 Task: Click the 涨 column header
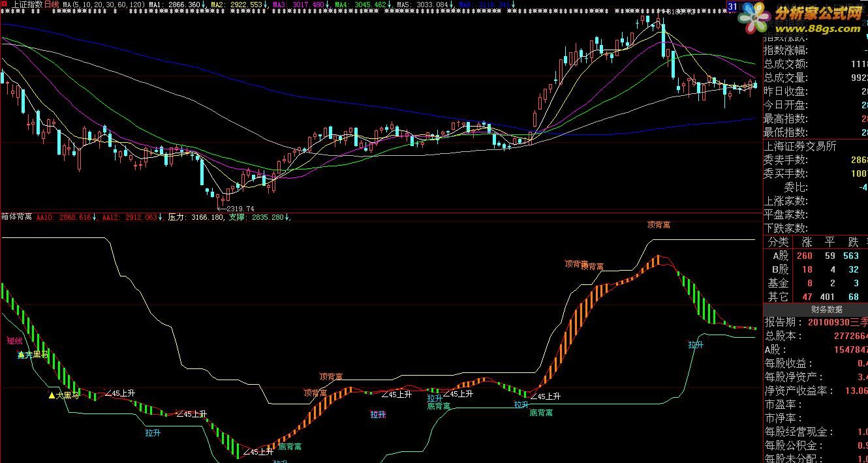(x=806, y=242)
